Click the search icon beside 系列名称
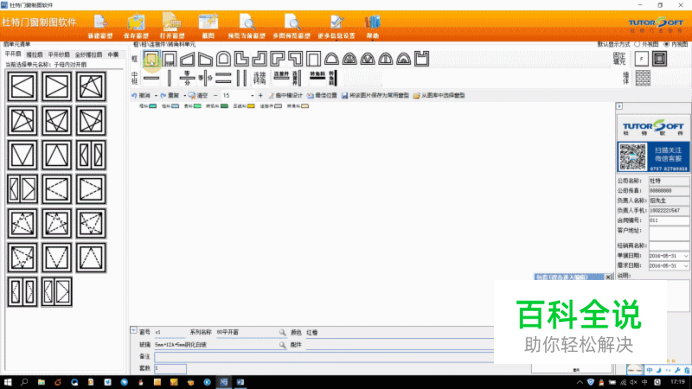The image size is (692, 389). [x=282, y=332]
